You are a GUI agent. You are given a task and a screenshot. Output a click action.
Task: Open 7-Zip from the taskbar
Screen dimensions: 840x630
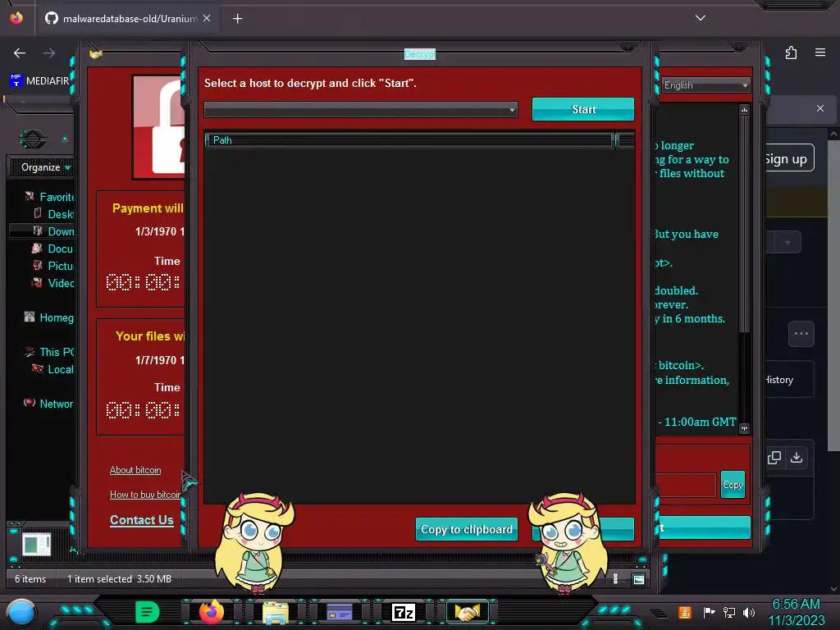click(404, 612)
